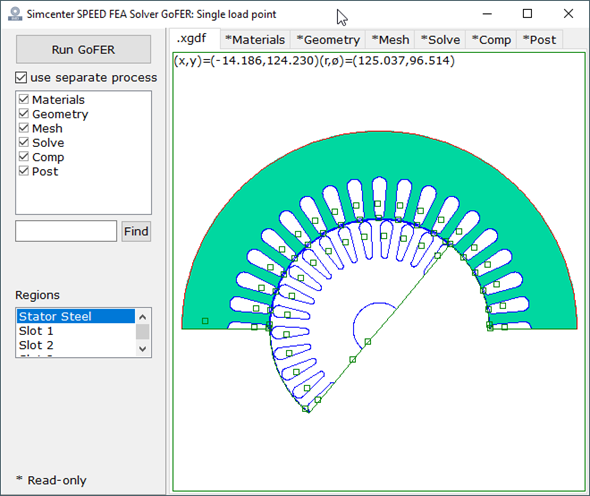Screen dimensions: 590x496
Task: Maximize the GoFER window
Action: click(528, 14)
